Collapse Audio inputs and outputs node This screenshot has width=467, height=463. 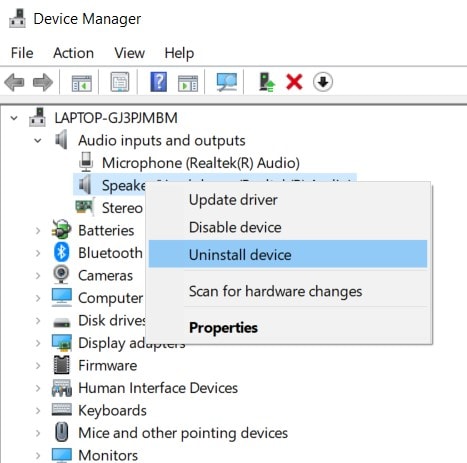(38, 140)
